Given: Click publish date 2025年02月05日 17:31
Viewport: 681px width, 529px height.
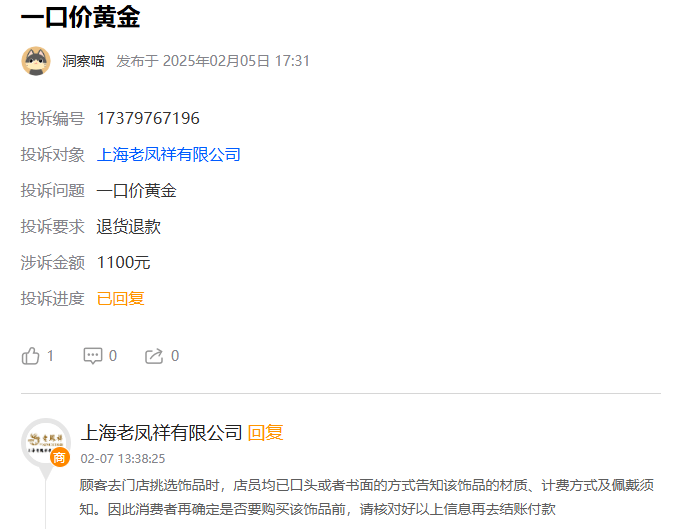Looking at the screenshot, I should point(236,61).
